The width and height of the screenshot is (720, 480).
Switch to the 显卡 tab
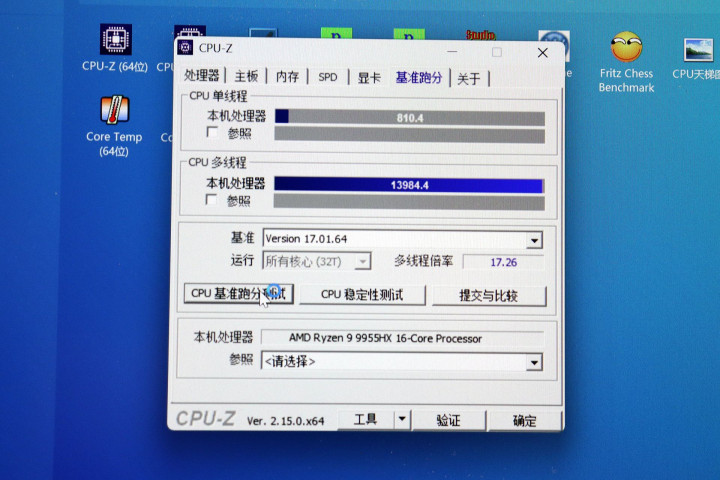click(x=369, y=78)
